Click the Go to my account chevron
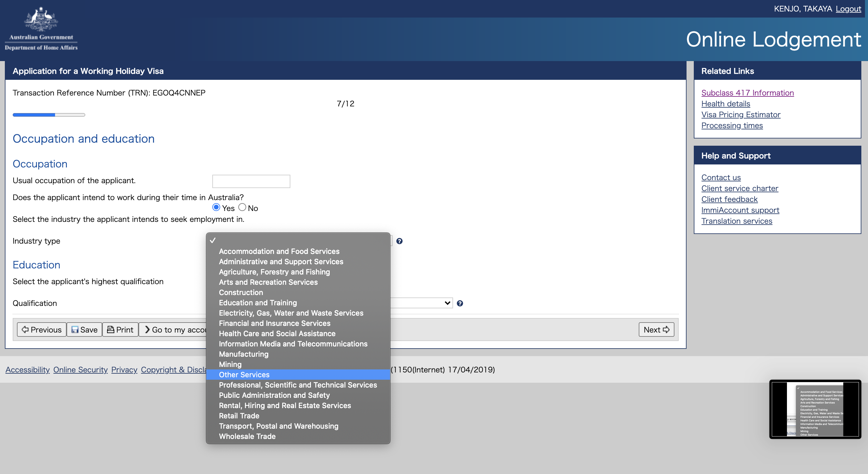 coord(147,330)
